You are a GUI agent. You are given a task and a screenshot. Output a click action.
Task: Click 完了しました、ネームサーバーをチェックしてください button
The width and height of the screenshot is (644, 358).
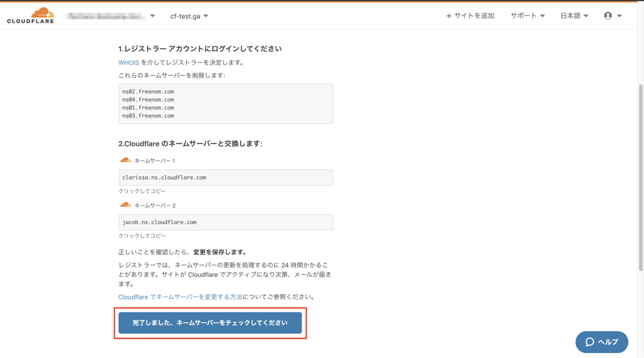point(210,323)
